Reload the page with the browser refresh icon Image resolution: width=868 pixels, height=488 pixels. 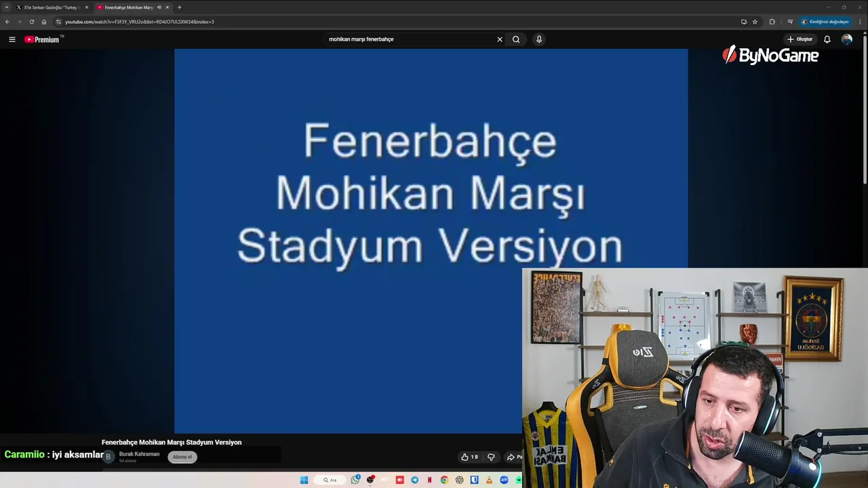coord(31,22)
